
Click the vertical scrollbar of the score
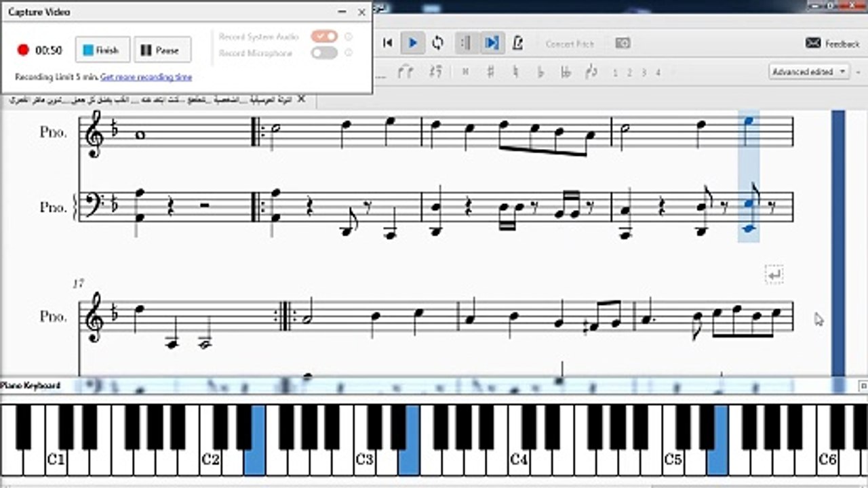(x=838, y=243)
